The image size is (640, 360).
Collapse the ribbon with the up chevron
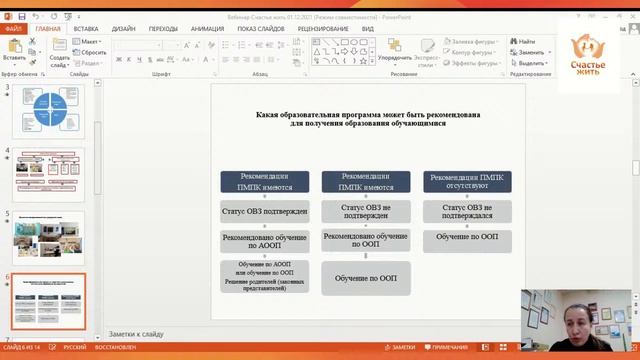pos(633,74)
